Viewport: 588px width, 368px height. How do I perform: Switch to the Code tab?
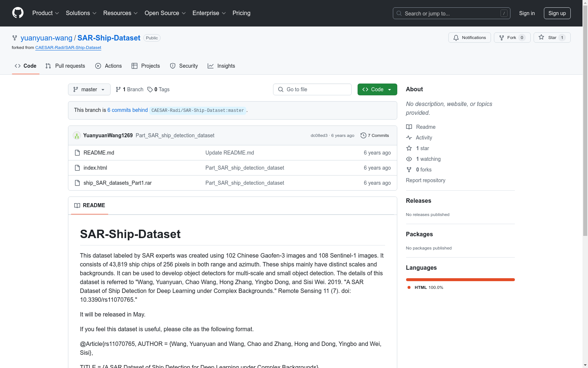25,66
